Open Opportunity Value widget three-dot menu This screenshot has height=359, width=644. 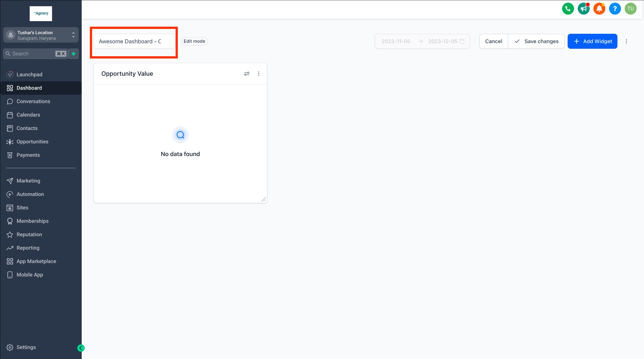point(258,74)
